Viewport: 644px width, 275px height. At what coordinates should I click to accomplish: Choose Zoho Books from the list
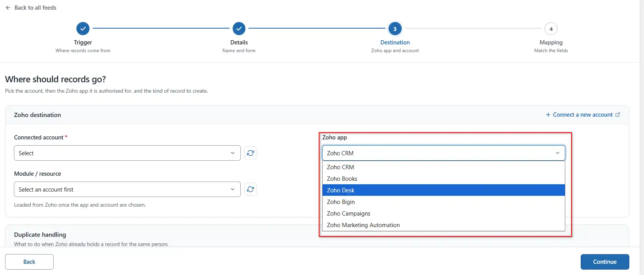click(x=444, y=178)
